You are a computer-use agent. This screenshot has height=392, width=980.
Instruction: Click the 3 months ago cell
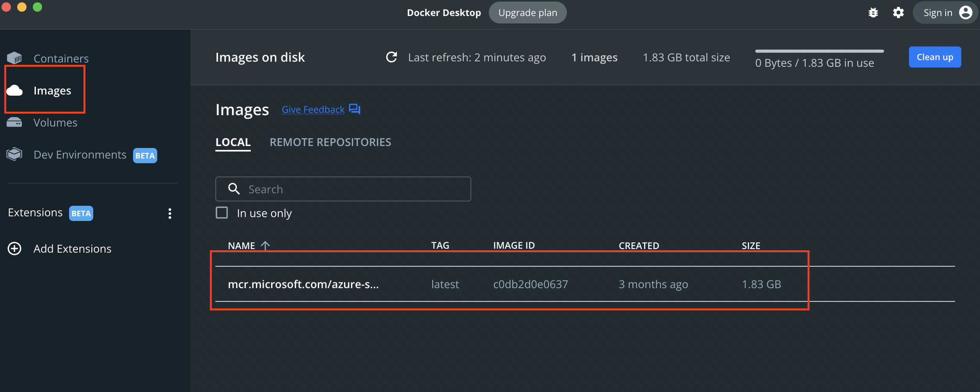(653, 284)
